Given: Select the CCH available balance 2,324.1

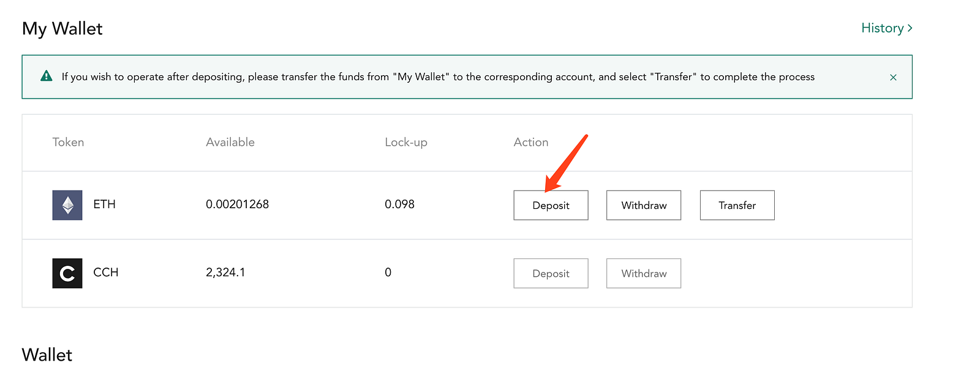Looking at the screenshot, I should tap(225, 273).
